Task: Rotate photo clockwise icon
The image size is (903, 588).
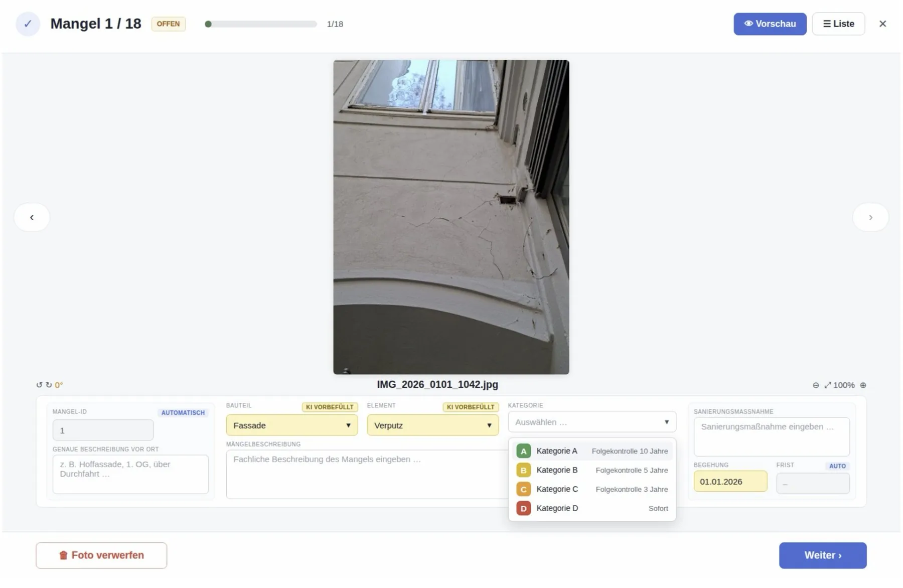Action: coord(49,385)
